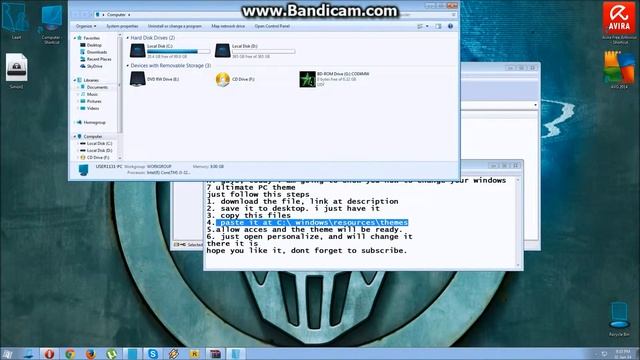Image resolution: width=640 pixels, height=360 pixels.
Task: Click text '1. download the file, link at description'
Action: 302,201
